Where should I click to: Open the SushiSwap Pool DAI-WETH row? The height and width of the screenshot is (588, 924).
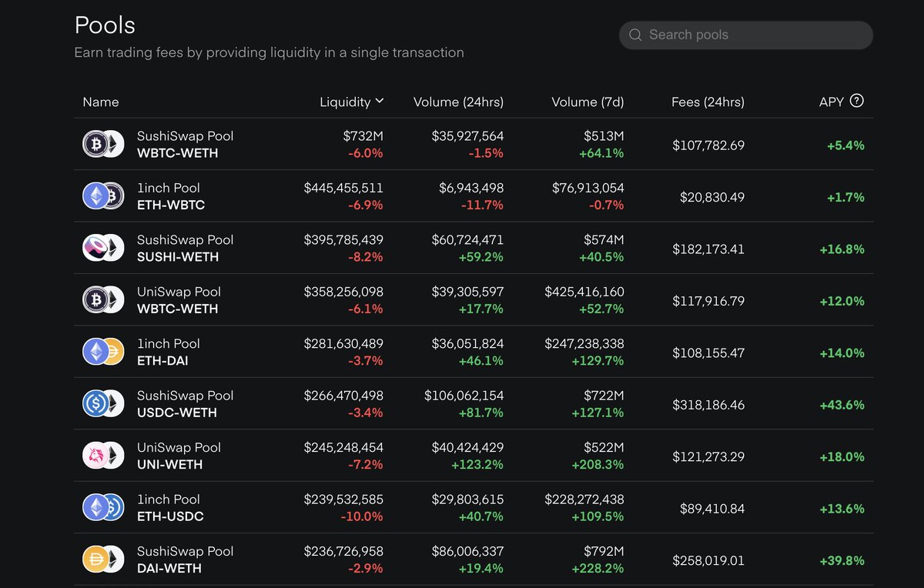coord(474,560)
